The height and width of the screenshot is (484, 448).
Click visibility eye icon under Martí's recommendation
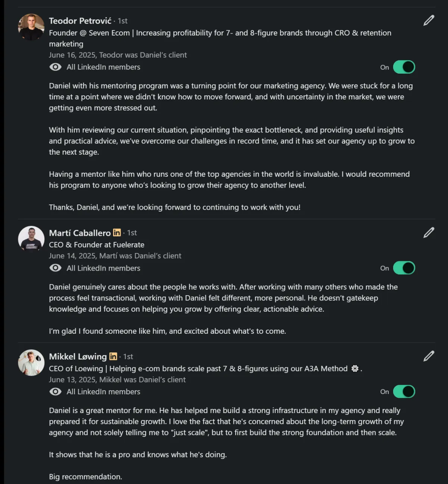point(55,268)
